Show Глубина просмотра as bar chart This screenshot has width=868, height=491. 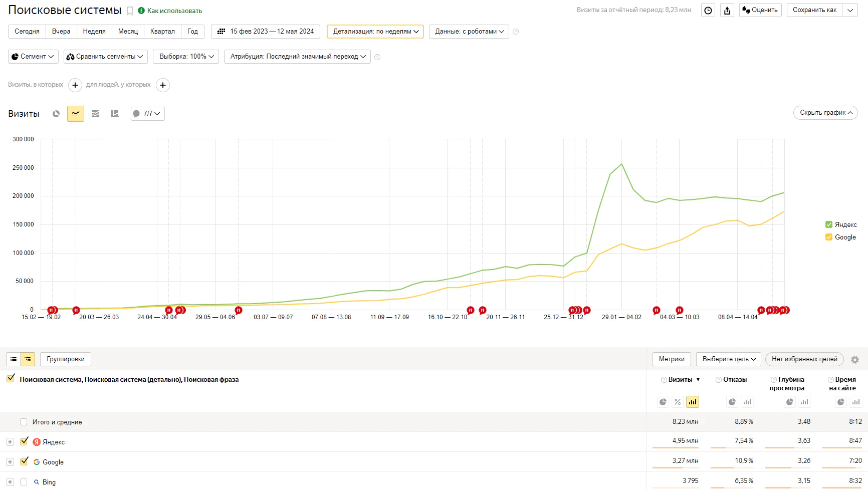point(804,402)
